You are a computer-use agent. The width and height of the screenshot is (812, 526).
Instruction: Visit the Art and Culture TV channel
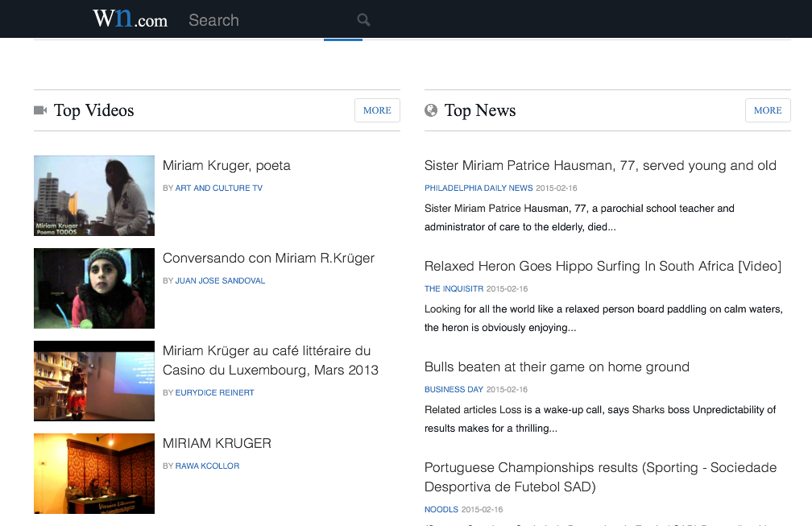coord(219,188)
